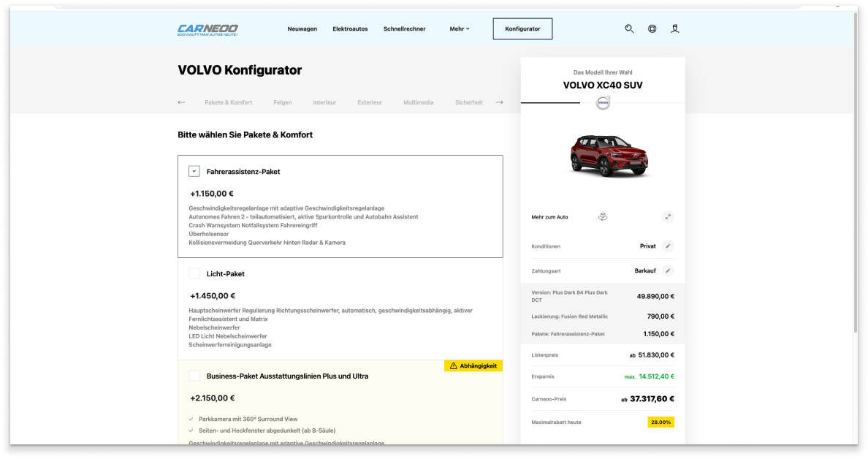Click the red Volvo XC40 car image

coord(603,156)
